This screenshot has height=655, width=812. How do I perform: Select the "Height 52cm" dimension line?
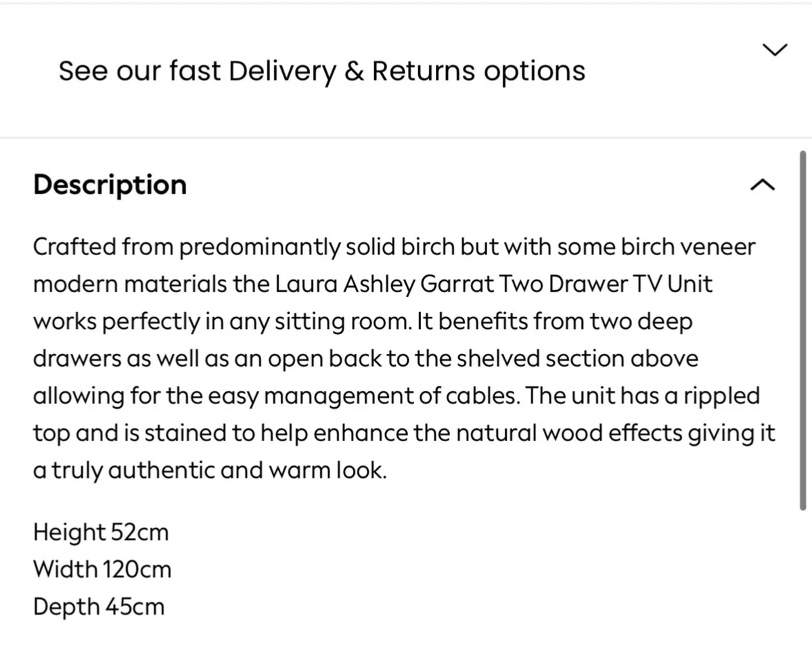click(101, 533)
